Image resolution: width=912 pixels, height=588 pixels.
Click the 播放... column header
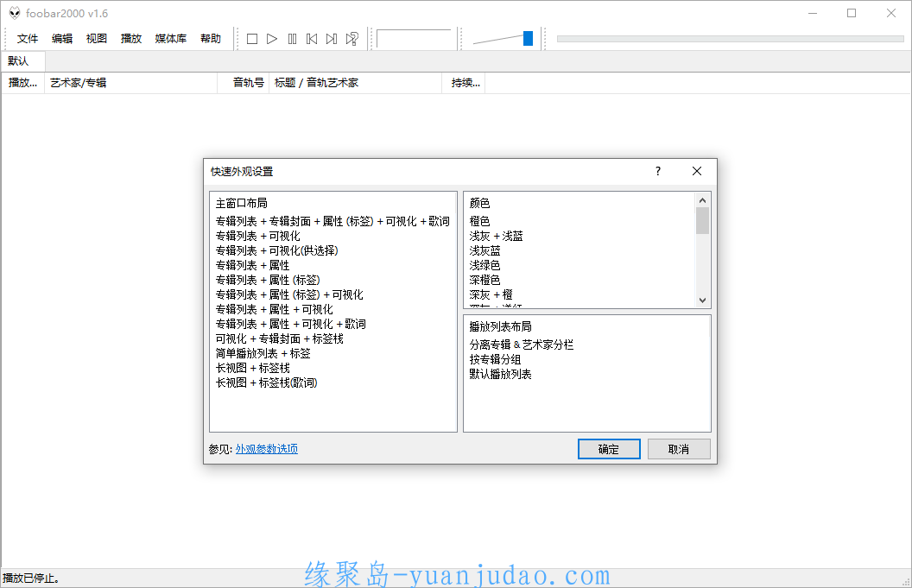[x=23, y=83]
